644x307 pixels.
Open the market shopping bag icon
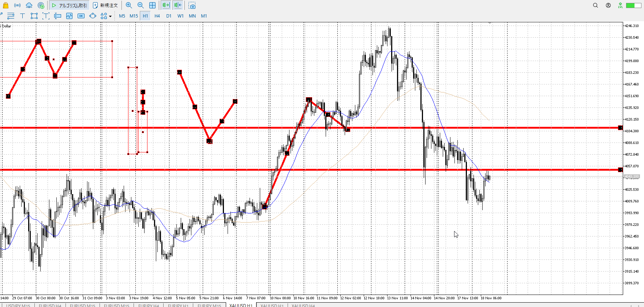[5, 5]
